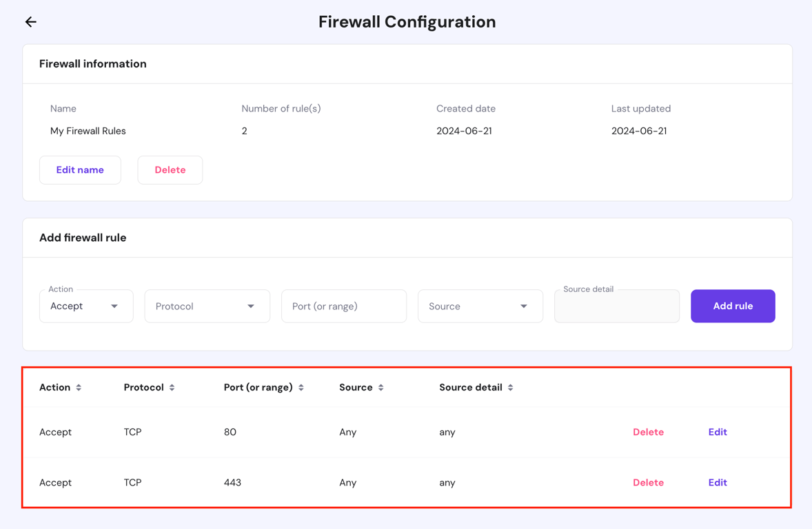Click the chevron on the Protocol selector
Screen dimensions: 812x529
point(251,306)
